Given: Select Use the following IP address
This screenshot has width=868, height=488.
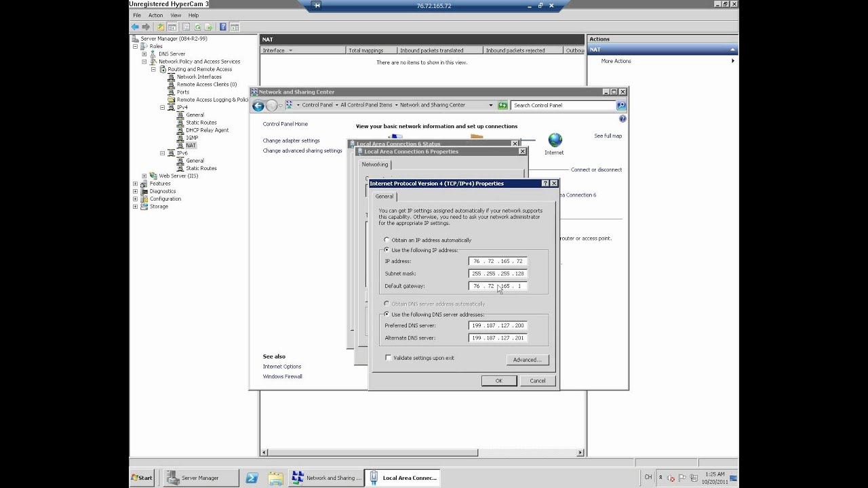Looking at the screenshot, I should pos(387,250).
